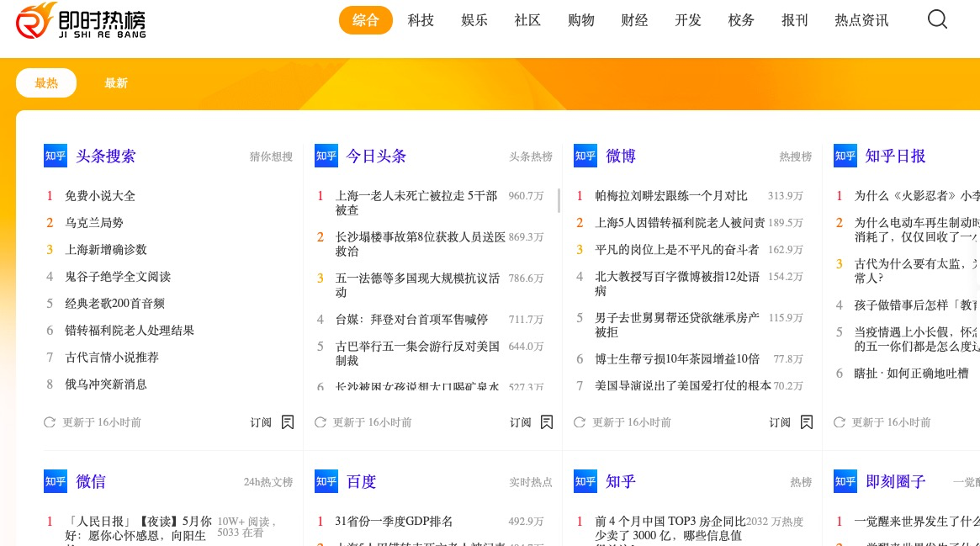Open 上海新增确诊数 entry
The height and width of the screenshot is (546, 980).
(x=106, y=249)
